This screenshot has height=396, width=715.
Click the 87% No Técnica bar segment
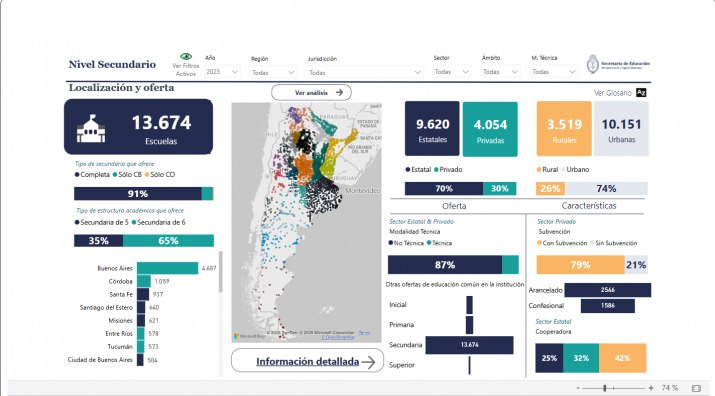pyautogui.click(x=445, y=265)
